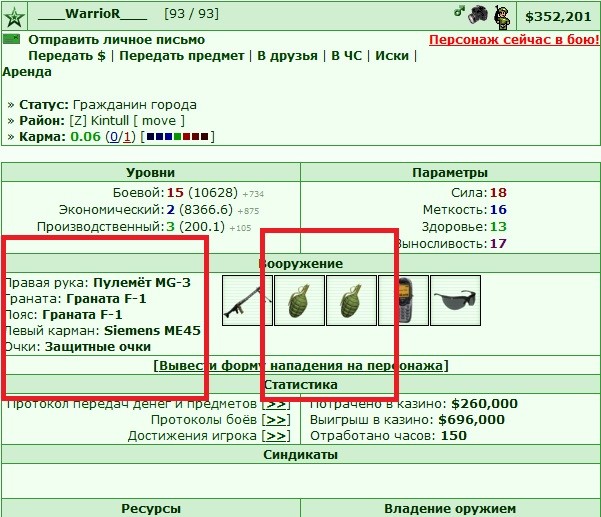Click Сила parameter value 18

click(x=498, y=192)
